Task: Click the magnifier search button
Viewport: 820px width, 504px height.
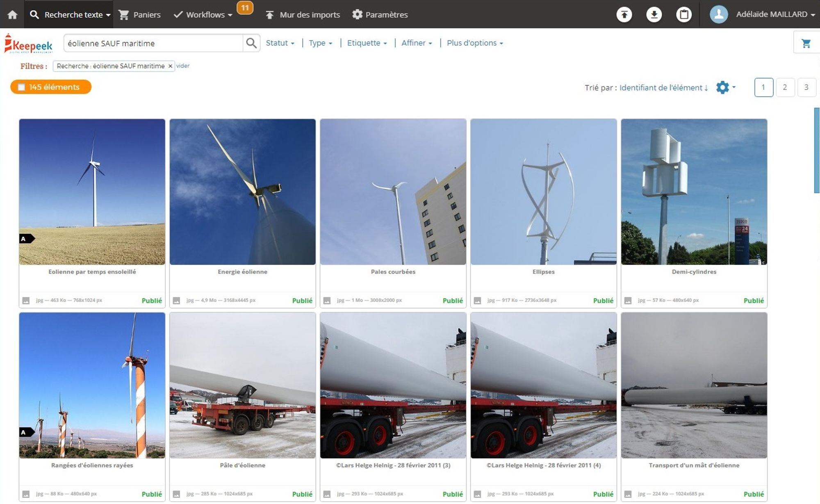Action: [251, 43]
